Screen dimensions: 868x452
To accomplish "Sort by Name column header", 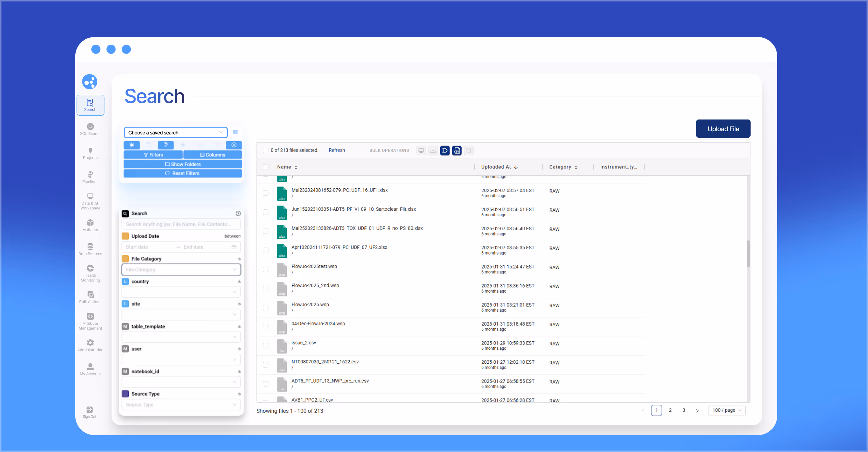I will pos(287,167).
